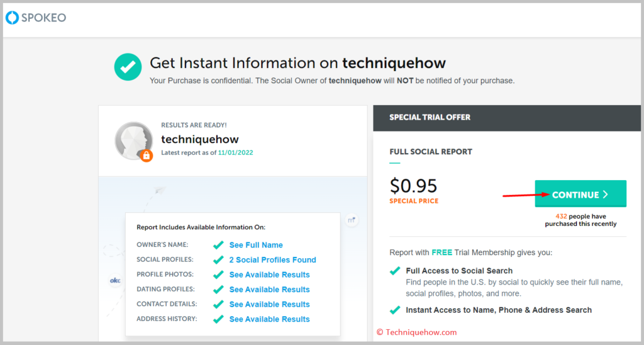Click the paper airplane illustration icon
The height and width of the screenshot is (345, 644).
(x=159, y=191)
